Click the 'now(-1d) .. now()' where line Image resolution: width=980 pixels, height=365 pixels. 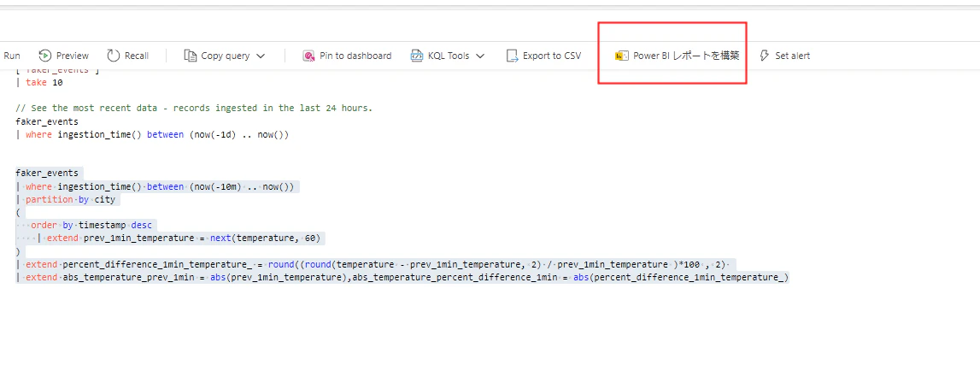click(x=152, y=134)
